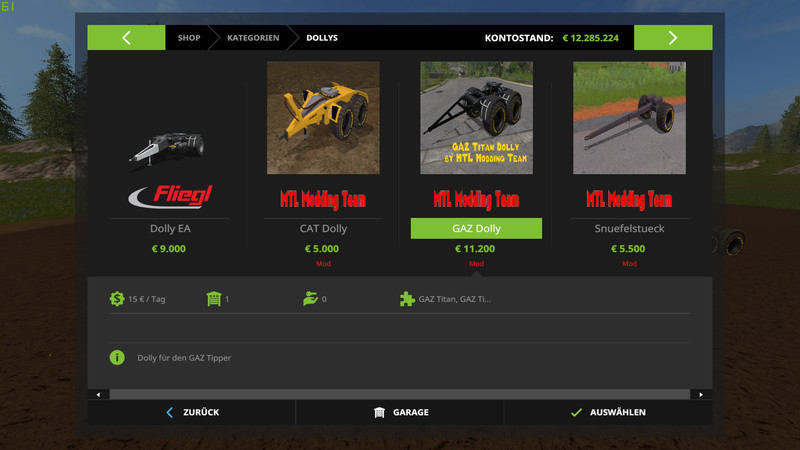Go to Shop breadcrumb
Screen dimensions: 800x450
click(x=189, y=38)
